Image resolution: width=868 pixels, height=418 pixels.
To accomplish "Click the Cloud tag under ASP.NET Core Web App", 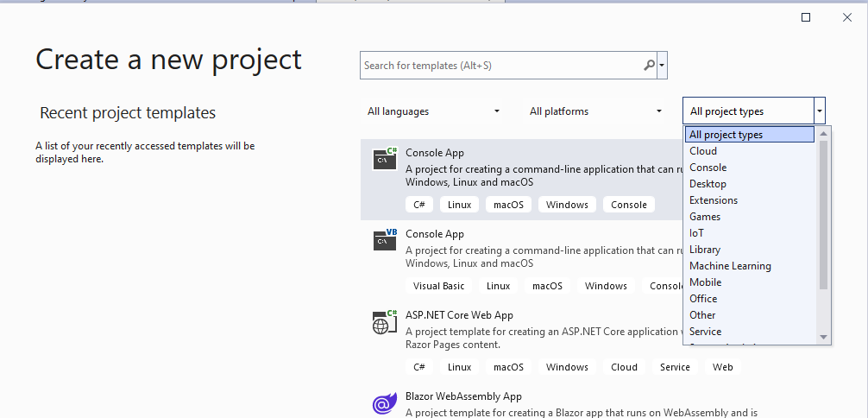I will coord(624,367).
